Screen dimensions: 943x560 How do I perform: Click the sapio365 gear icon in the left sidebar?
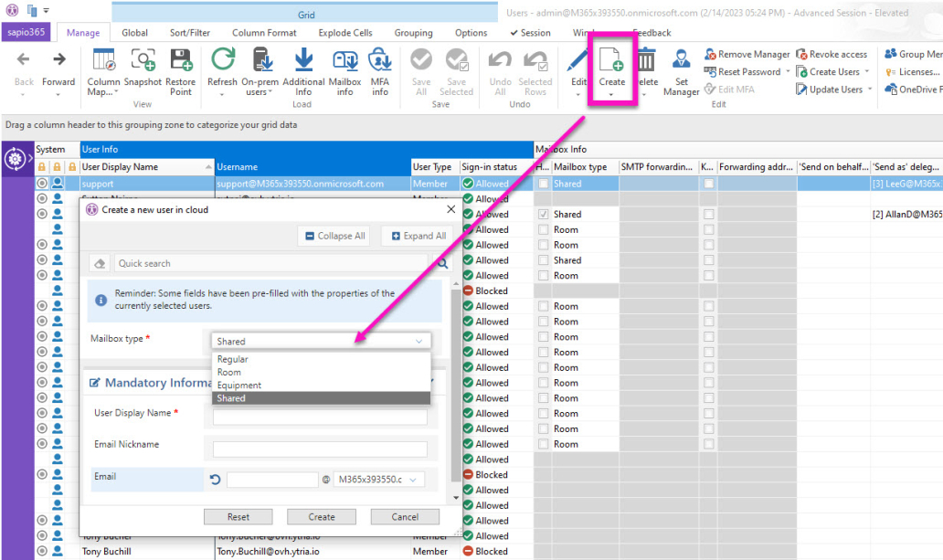(x=15, y=159)
